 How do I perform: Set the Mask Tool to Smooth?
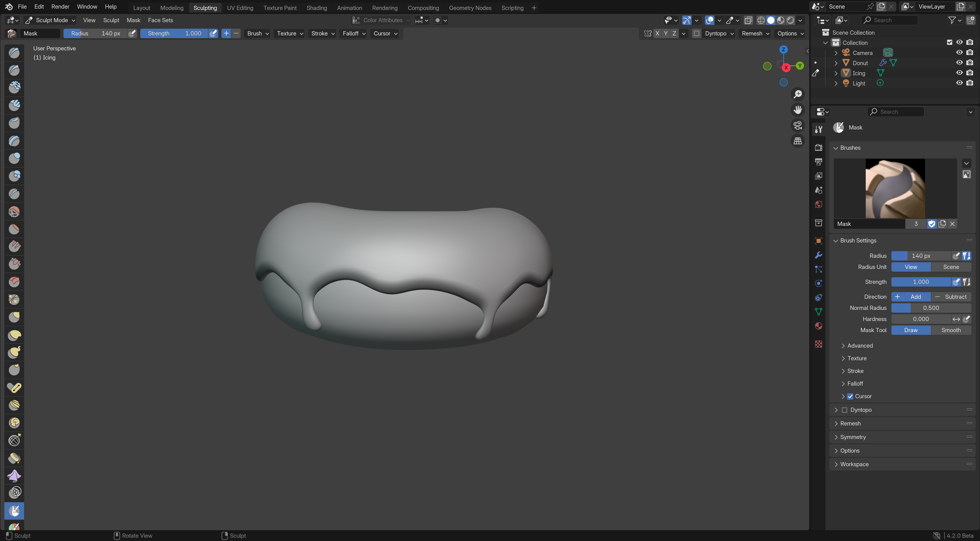[951, 330]
